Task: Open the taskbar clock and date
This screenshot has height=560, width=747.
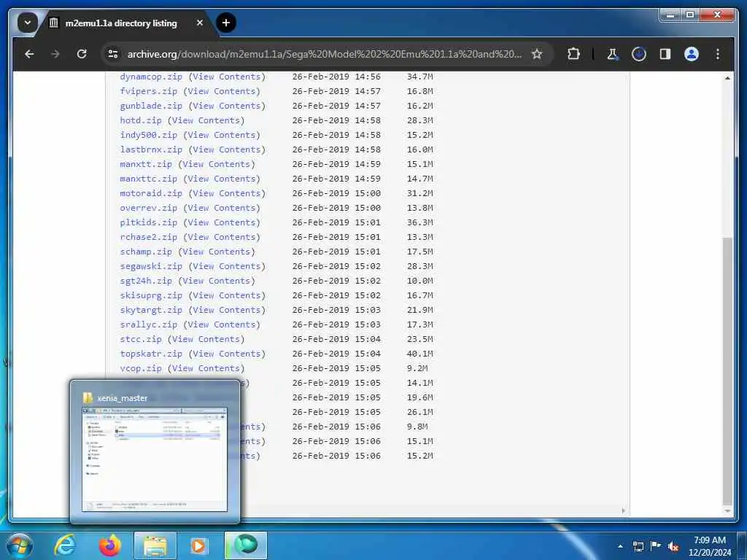Action: coord(709,546)
